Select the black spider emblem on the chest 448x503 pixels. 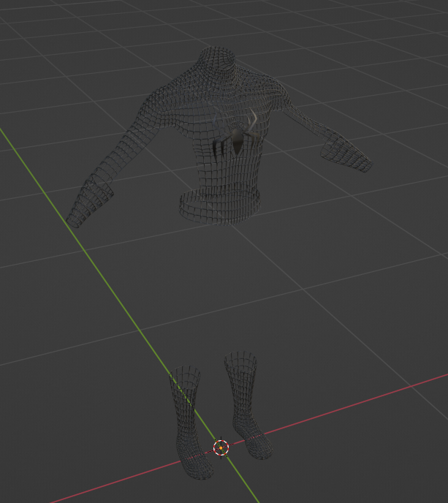tap(238, 142)
